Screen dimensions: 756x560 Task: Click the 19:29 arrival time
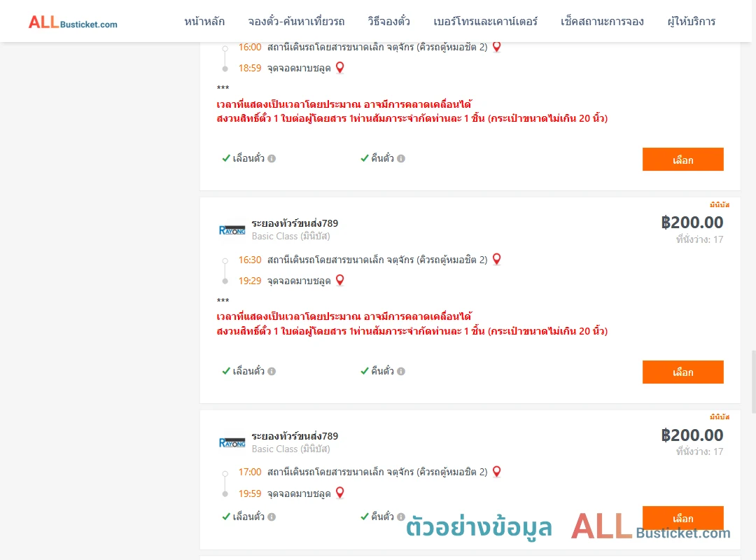point(250,281)
